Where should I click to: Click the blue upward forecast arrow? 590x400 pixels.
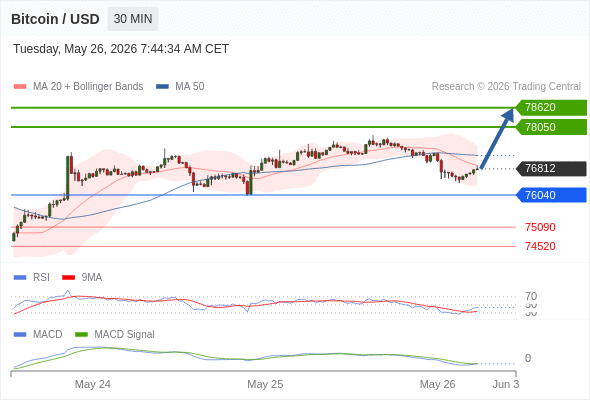pos(497,138)
